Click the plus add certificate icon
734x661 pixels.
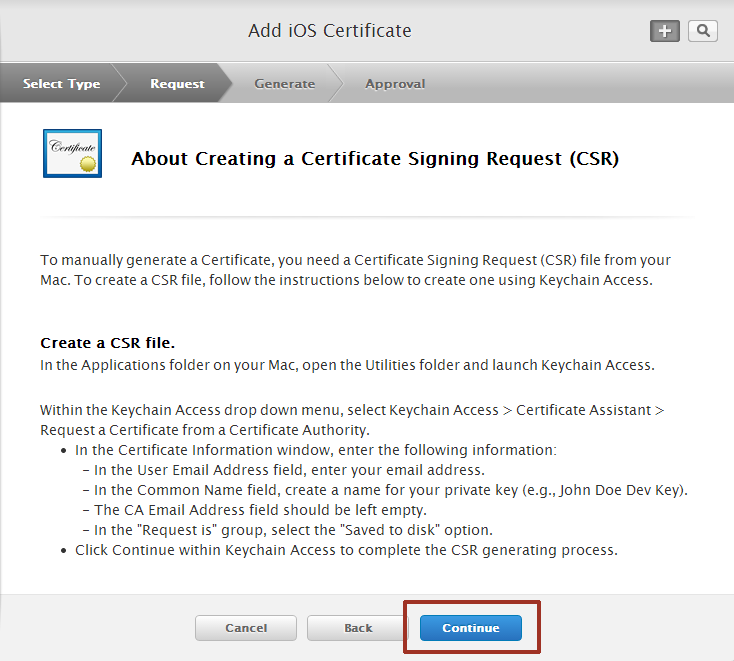pos(665,31)
